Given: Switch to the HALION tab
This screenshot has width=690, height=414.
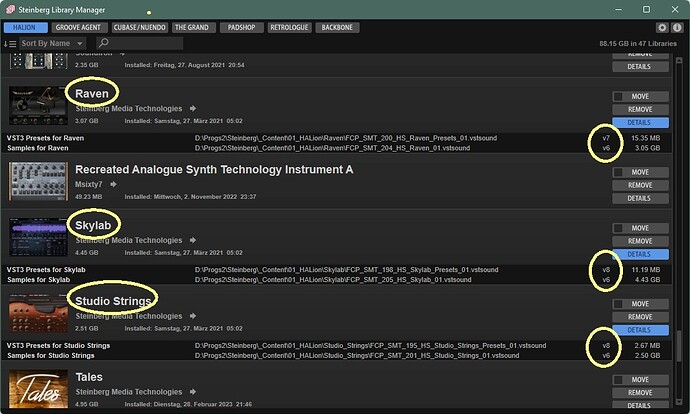Looking at the screenshot, I should (x=26, y=27).
